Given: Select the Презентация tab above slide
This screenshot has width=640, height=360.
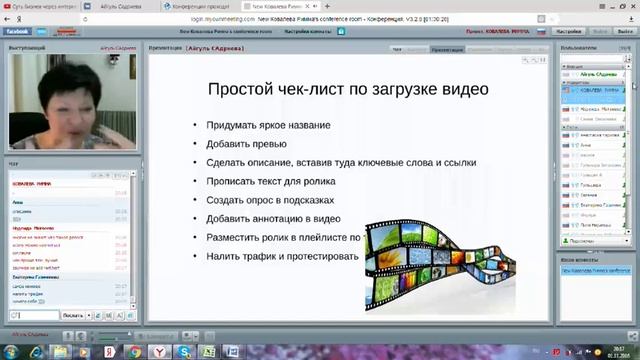Looking at the screenshot, I should [x=447, y=49].
